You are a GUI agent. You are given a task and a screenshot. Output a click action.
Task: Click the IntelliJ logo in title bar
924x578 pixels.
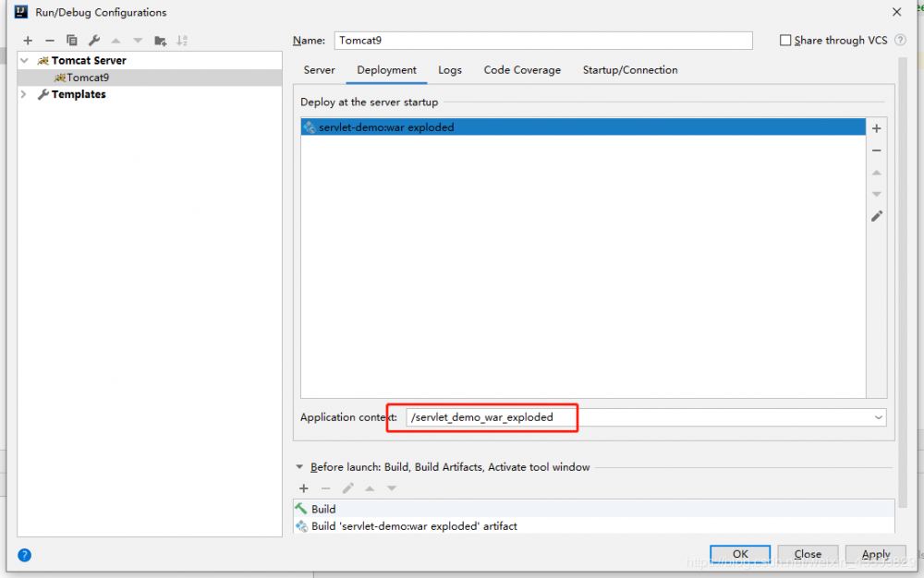tap(21, 12)
